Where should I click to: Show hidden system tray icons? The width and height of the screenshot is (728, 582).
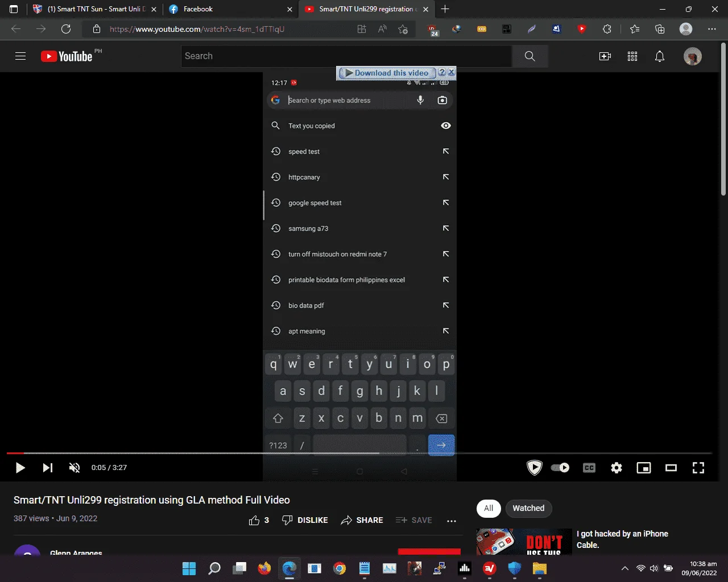coord(624,568)
